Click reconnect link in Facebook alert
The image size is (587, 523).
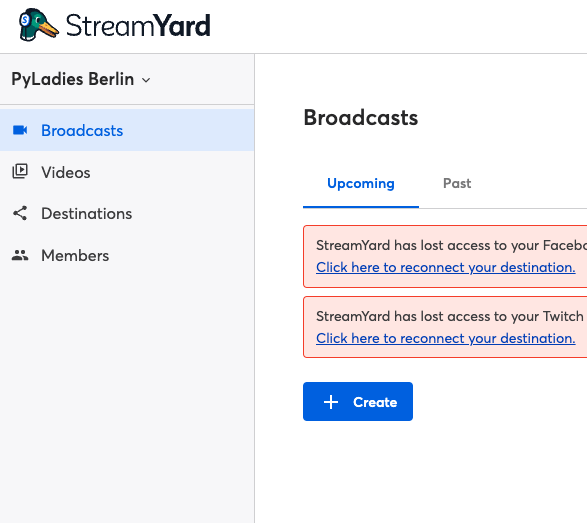(445, 267)
